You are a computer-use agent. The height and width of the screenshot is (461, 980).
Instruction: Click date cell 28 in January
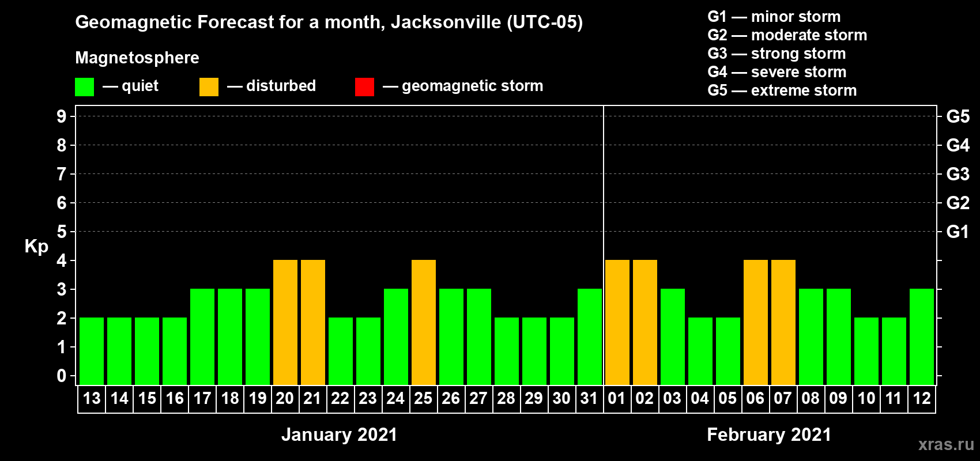pyautogui.click(x=507, y=399)
